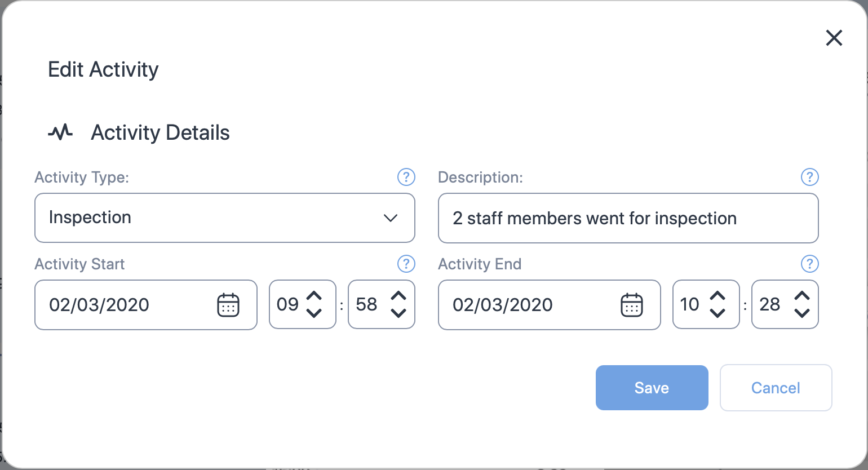868x470 pixels.
Task: Select the Description text field
Action: (x=628, y=218)
